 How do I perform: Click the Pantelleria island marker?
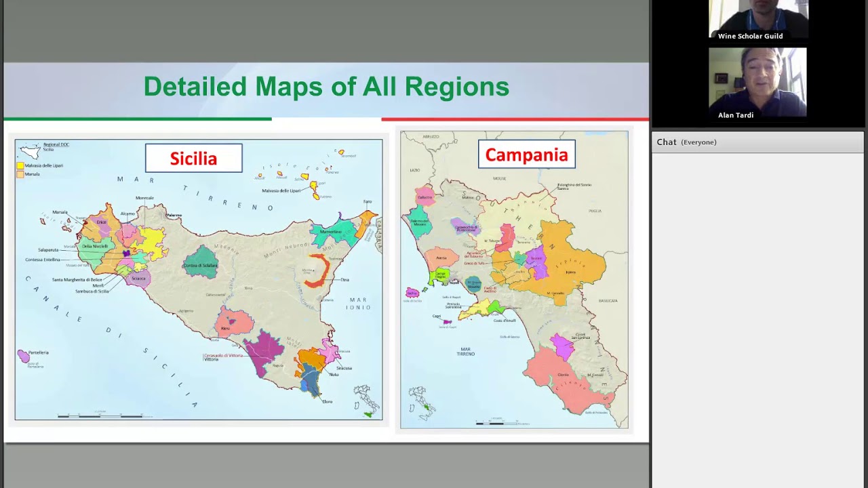[x=24, y=356]
